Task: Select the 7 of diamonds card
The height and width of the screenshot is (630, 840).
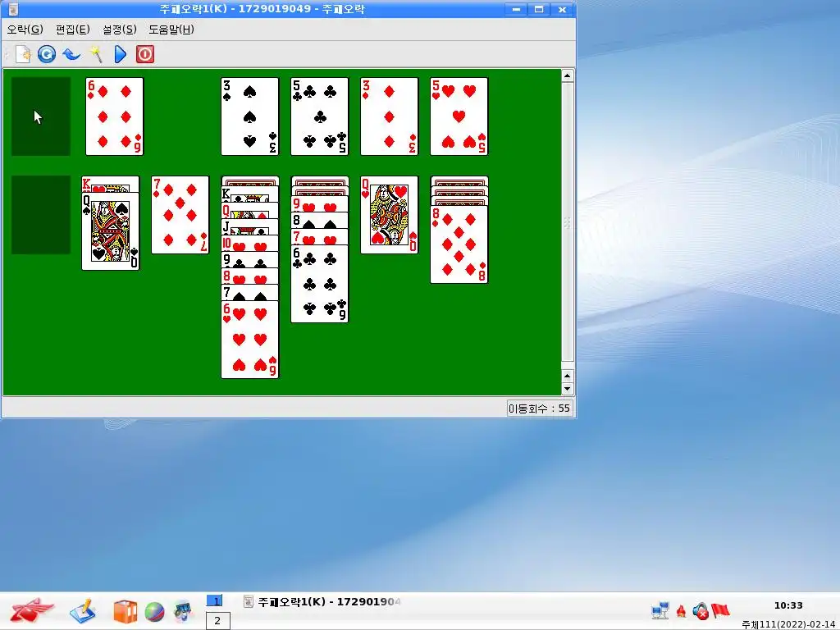Action: pos(180,215)
